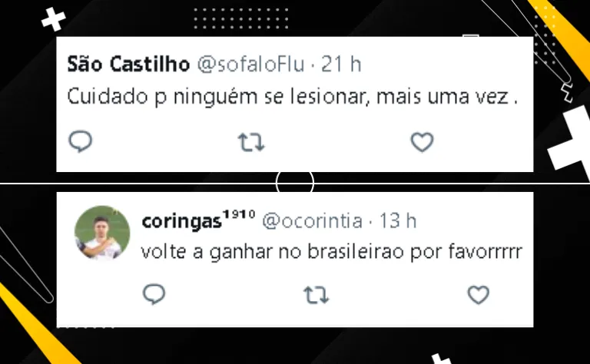590x364 pixels.
Task: Open the 13 h timestamp
Action: pyautogui.click(x=398, y=220)
